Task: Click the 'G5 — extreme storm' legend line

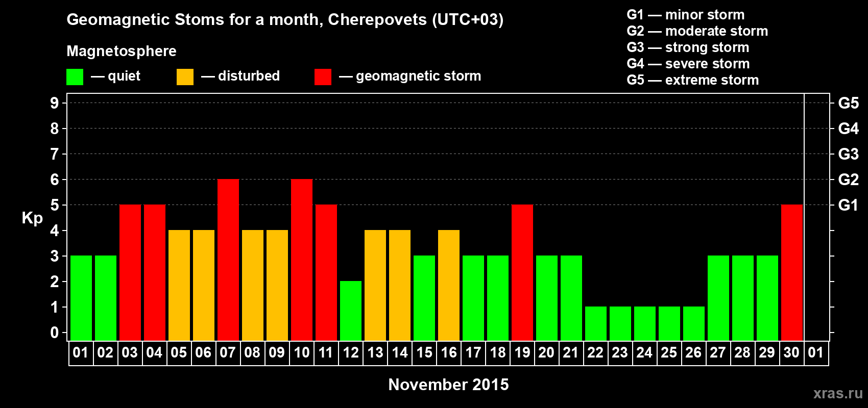Action: [693, 80]
